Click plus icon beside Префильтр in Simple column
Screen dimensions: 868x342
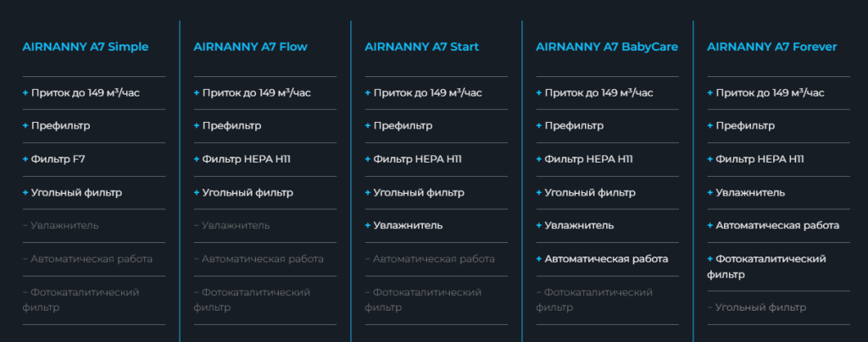(x=25, y=126)
